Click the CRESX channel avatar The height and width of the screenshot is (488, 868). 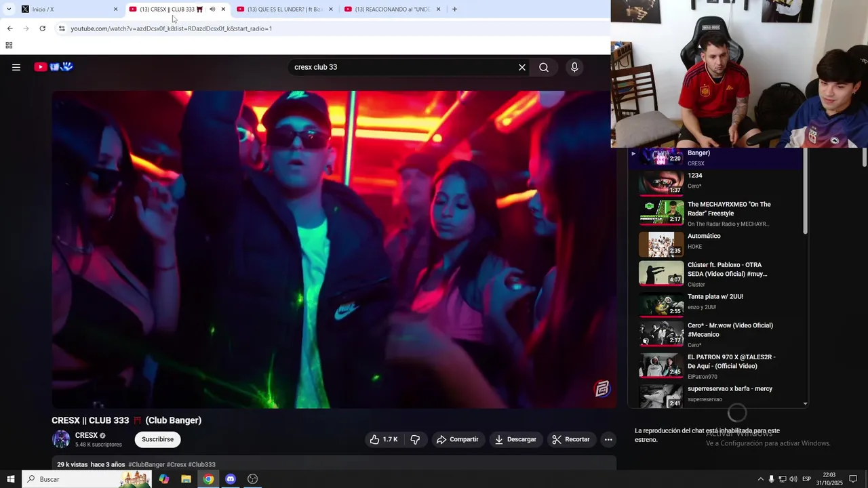click(x=61, y=439)
